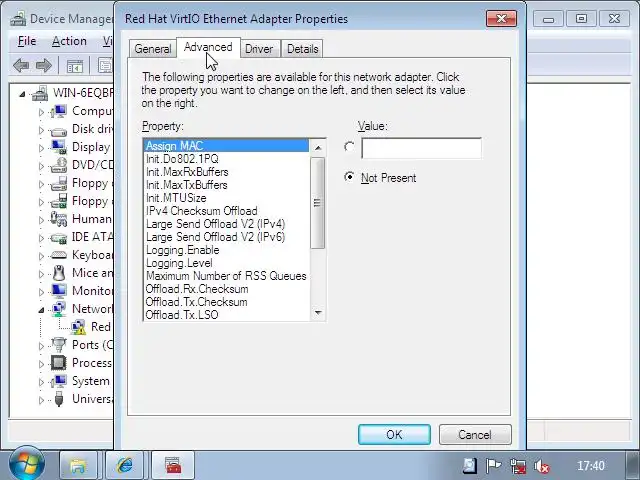
Task: Click Cancel in the properties dialog
Action: [475, 434]
